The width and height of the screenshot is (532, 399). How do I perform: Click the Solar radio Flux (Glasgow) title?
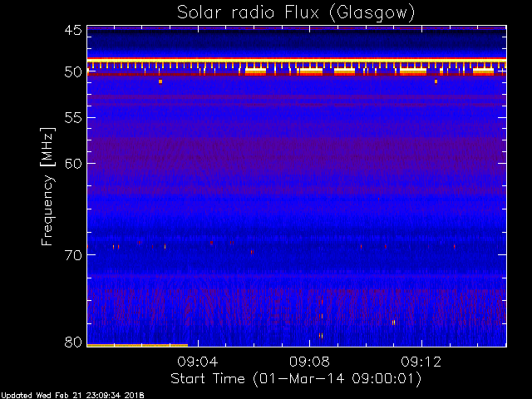coord(296,13)
